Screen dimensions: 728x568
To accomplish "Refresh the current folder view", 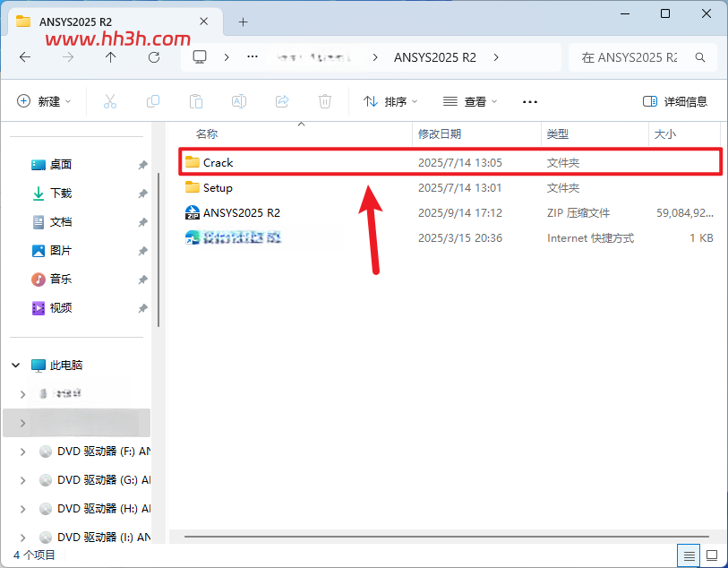I will click(x=154, y=57).
